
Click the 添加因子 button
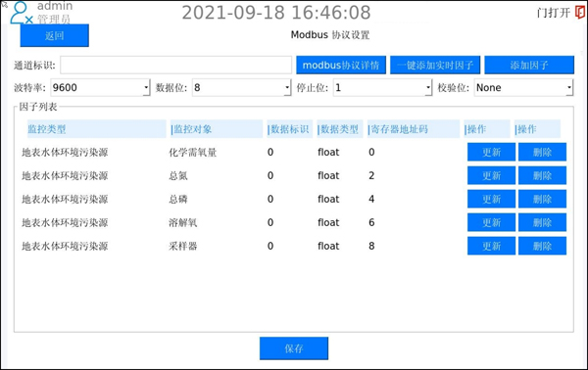coord(529,66)
